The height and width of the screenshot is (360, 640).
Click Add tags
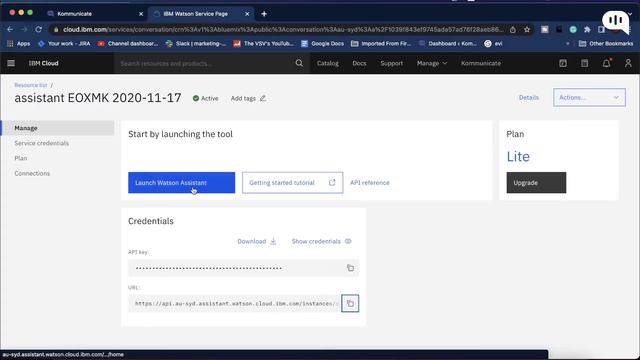[x=243, y=98]
